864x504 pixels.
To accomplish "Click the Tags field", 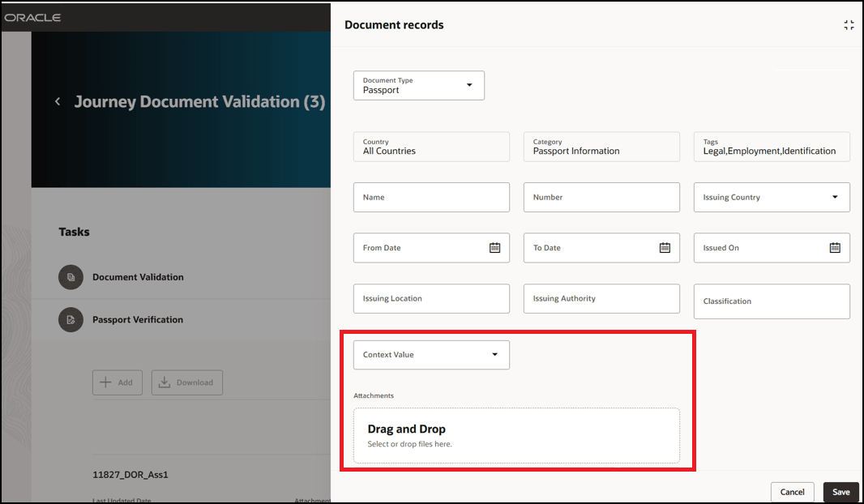I will 772,147.
